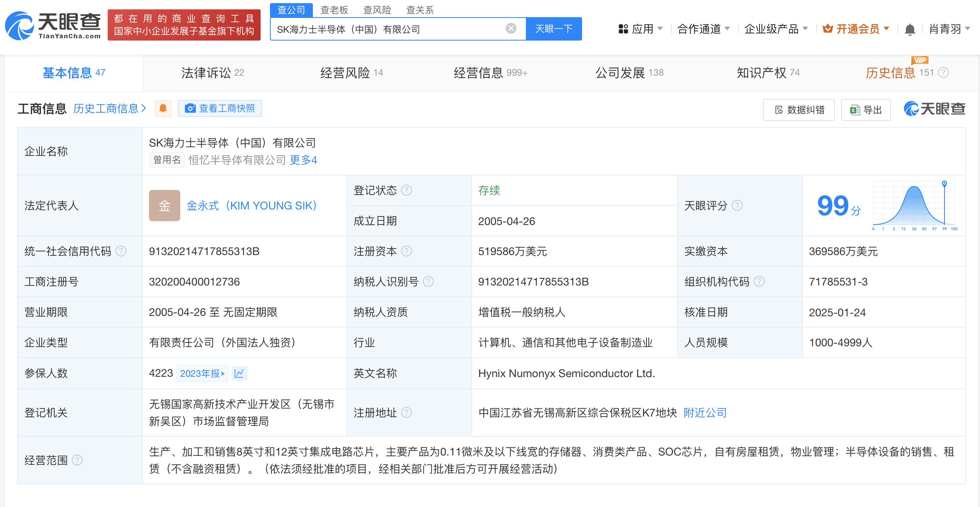This screenshot has width=980, height=507.
Task: Click the orange monitoring alert bell icon
Action: pos(163,108)
